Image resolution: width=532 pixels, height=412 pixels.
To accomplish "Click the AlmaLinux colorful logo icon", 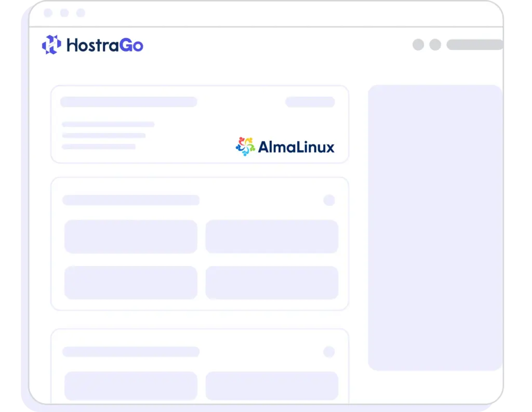I will [x=245, y=147].
